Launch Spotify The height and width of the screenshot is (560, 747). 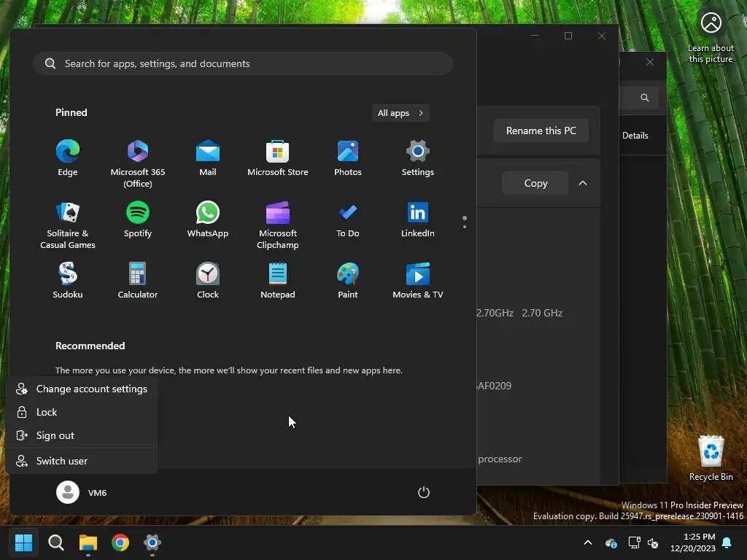pos(138,220)
